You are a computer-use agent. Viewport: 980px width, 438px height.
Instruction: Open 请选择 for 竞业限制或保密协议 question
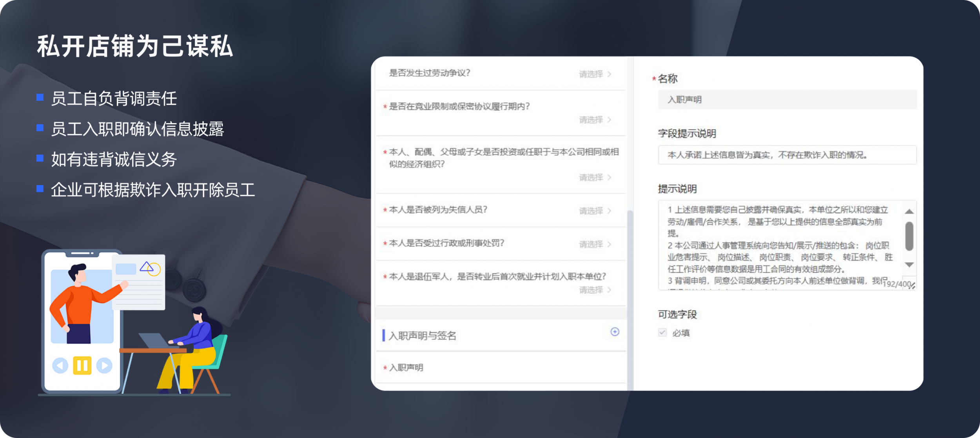(x=595, y=120)
